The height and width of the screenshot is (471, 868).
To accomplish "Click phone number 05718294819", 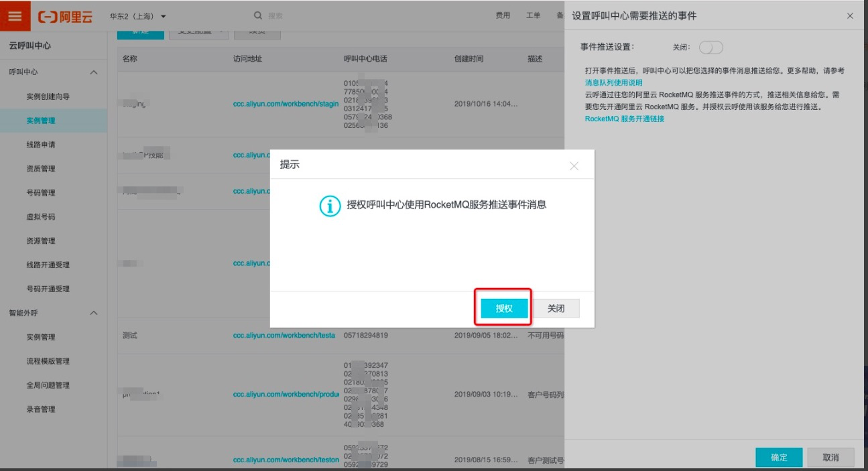I will (366, 335).
